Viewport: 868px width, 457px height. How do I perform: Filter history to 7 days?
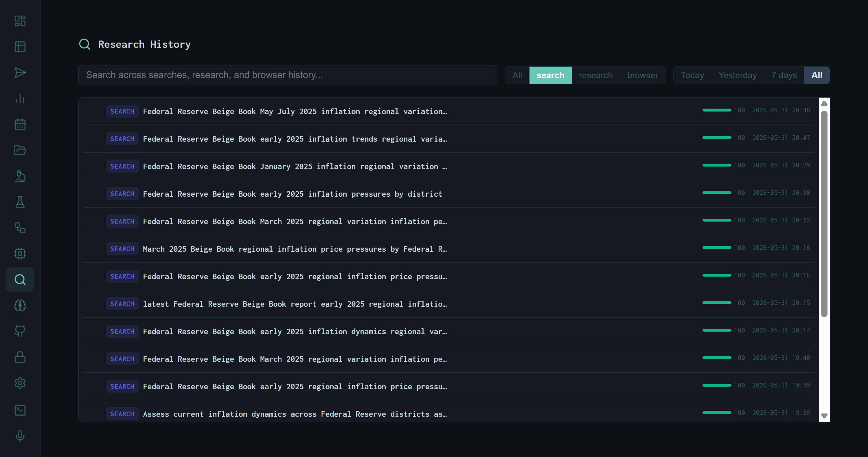pyautogui.click(x=784, y=75)
